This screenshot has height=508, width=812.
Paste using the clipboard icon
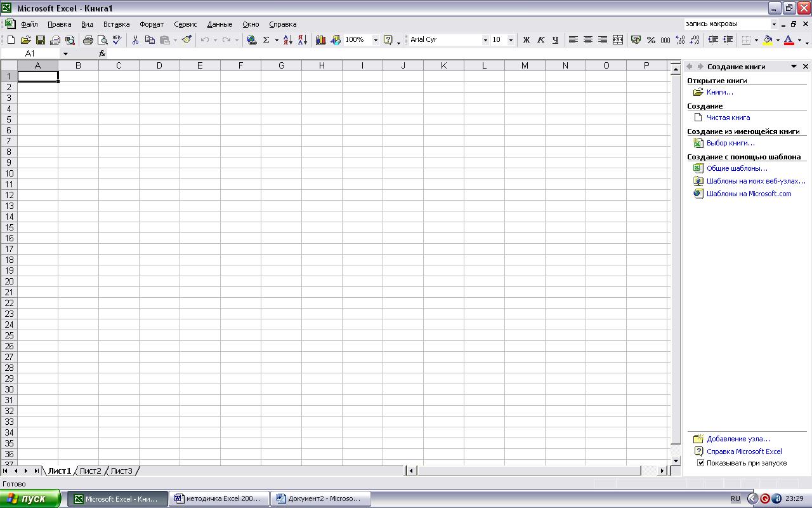coord(165,39)
